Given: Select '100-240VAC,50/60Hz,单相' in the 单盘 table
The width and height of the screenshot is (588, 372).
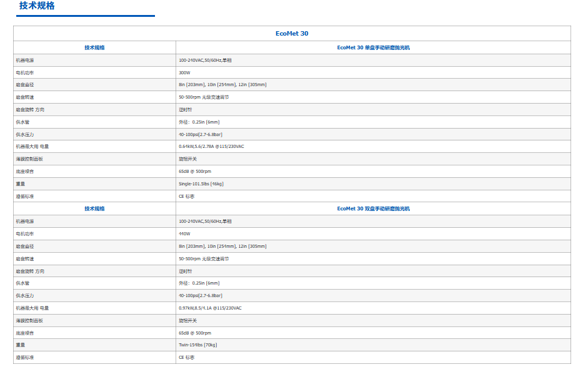Looking at the screenshot, I should point(205,61).
